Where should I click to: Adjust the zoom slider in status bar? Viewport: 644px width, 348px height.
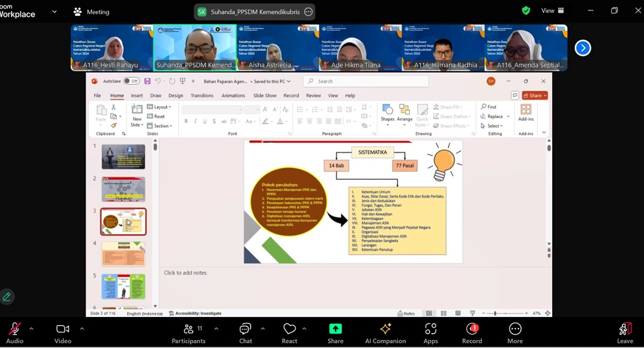495,313
